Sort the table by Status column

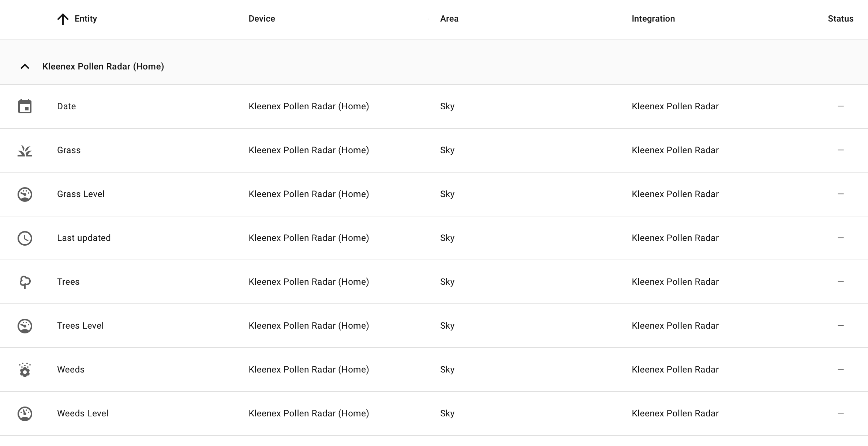pos(841,19)
